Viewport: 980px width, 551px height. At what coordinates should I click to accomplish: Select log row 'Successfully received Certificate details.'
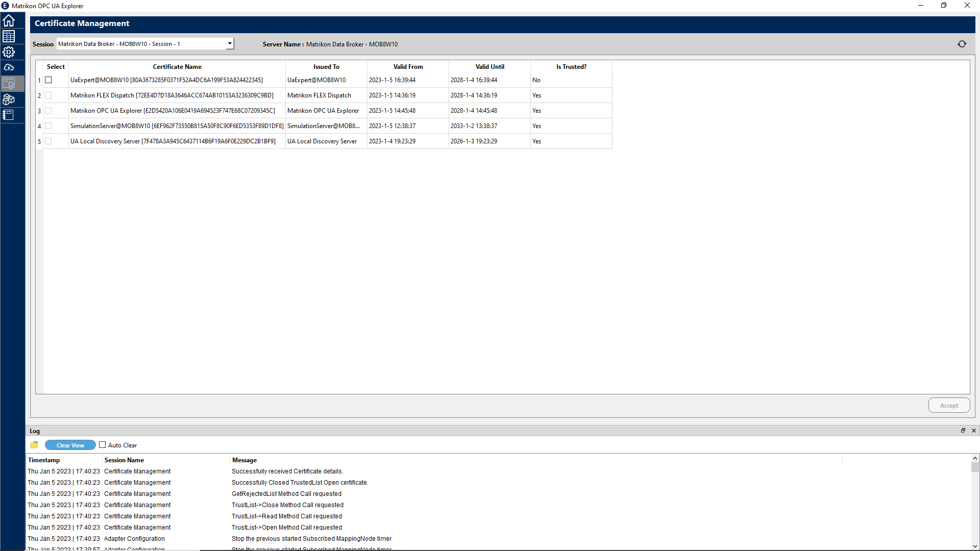pos(498,471)
